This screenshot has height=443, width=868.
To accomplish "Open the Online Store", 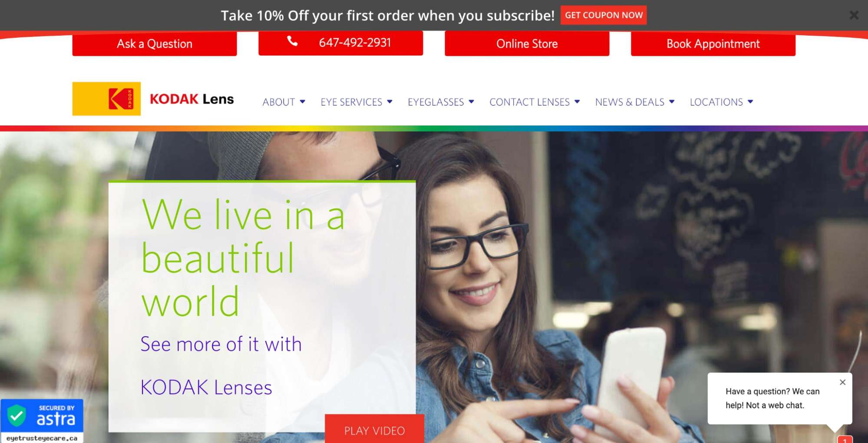I will click(x=527, y=43).
